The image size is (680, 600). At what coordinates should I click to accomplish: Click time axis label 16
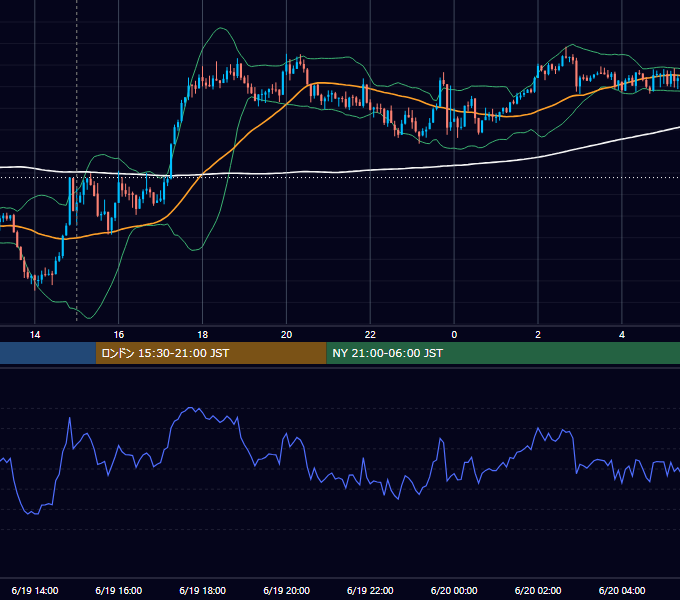pos(118,335)
